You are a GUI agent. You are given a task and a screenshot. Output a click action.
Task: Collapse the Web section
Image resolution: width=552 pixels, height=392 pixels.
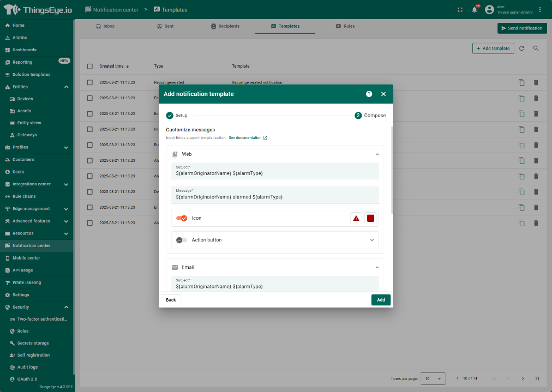click(376, 154)
